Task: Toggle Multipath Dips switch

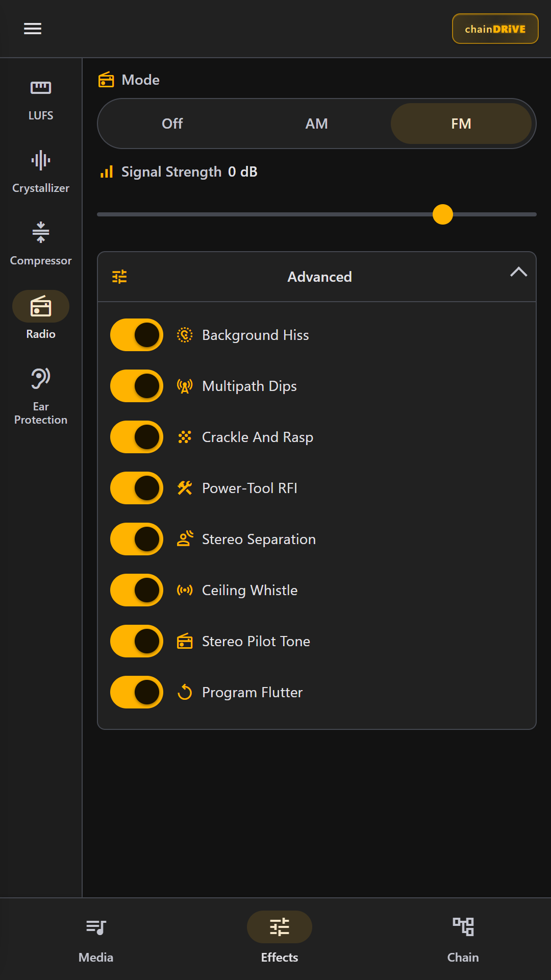Action: (x=137, y=386)
